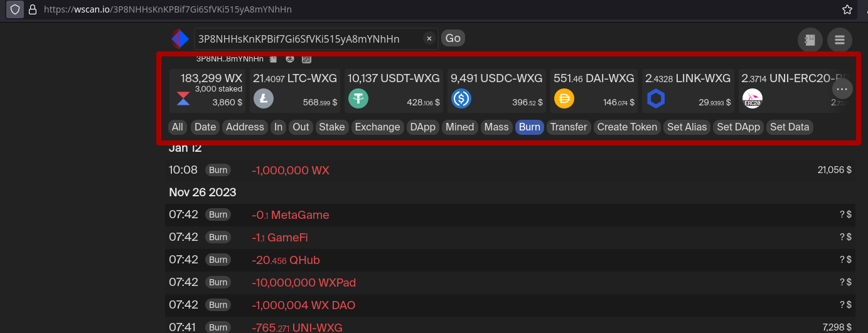Viewport: 868px width, 333px height.
Task: Filter by DApp transactions
Action: point(423,127)
